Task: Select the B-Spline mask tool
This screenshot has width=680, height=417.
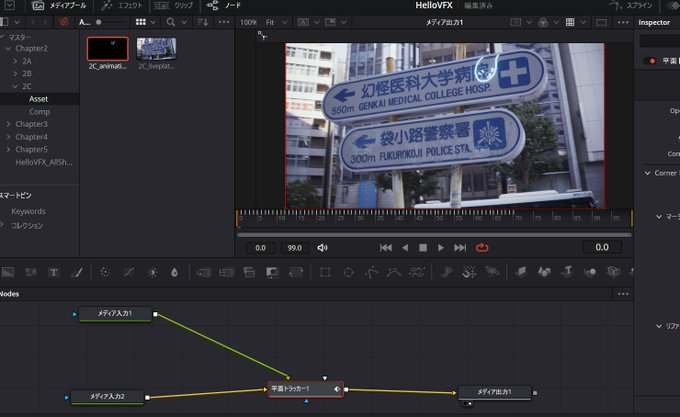Action: point(394,272)
